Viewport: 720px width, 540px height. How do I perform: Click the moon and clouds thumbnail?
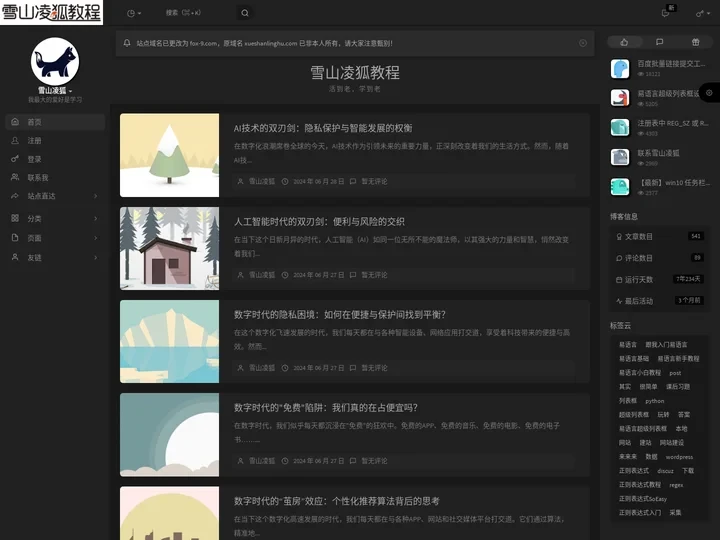(x=169, y=434)
